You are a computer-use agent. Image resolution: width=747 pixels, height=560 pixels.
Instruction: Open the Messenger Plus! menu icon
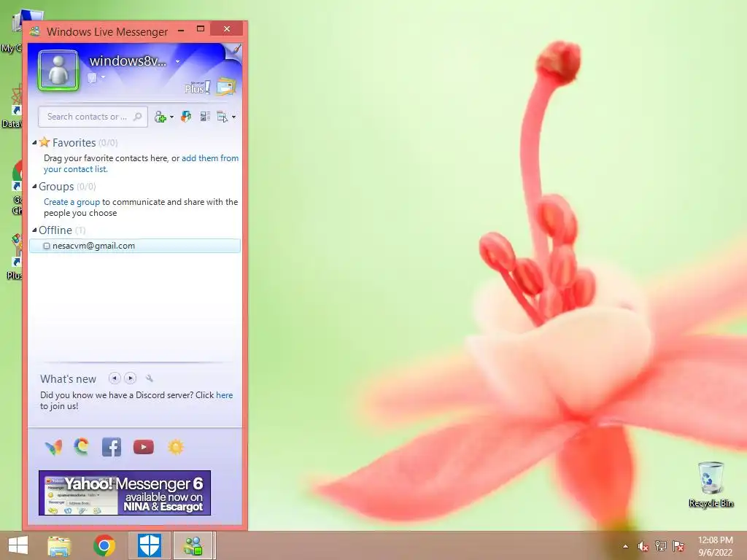[x=197, y=87]
